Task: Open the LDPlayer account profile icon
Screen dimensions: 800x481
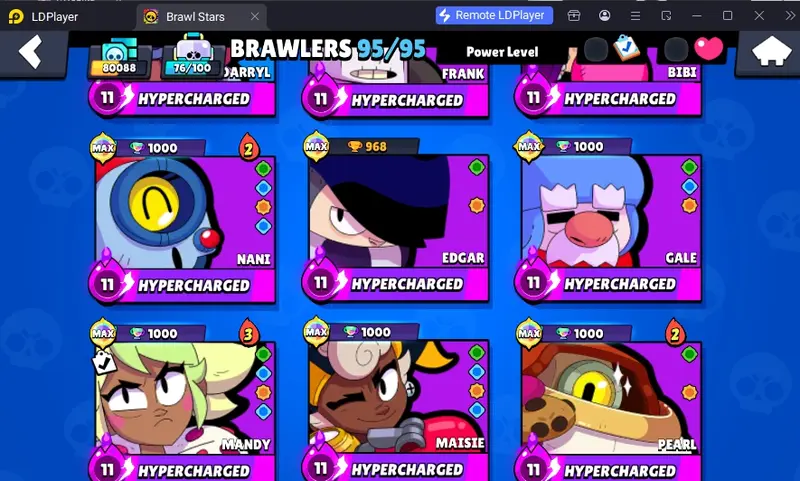Action: pyautogui.click(x=605, y=15)
